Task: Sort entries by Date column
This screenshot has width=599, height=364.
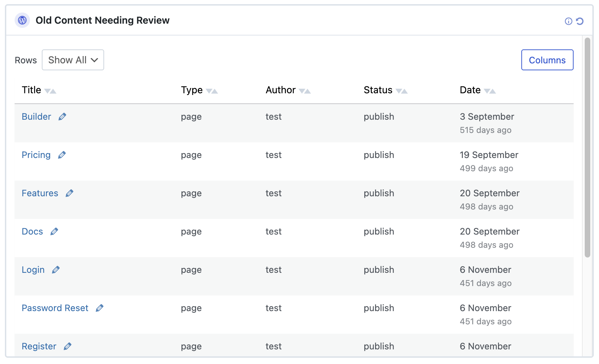Action: point(490,91)
